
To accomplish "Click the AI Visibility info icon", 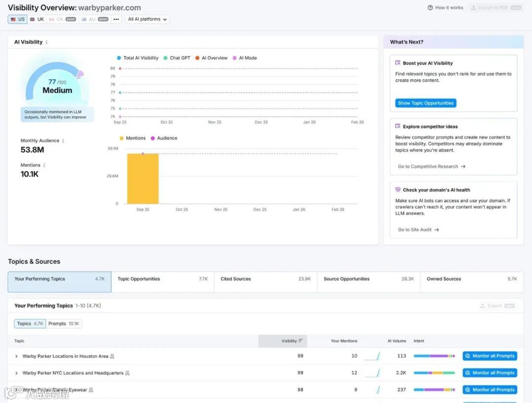I will [x=46, y=42].
